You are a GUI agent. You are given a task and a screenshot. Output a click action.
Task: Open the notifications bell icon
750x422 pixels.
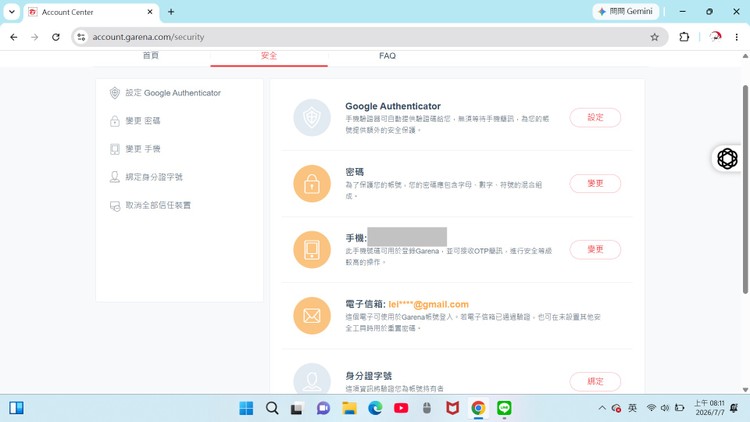click(734, 408)
